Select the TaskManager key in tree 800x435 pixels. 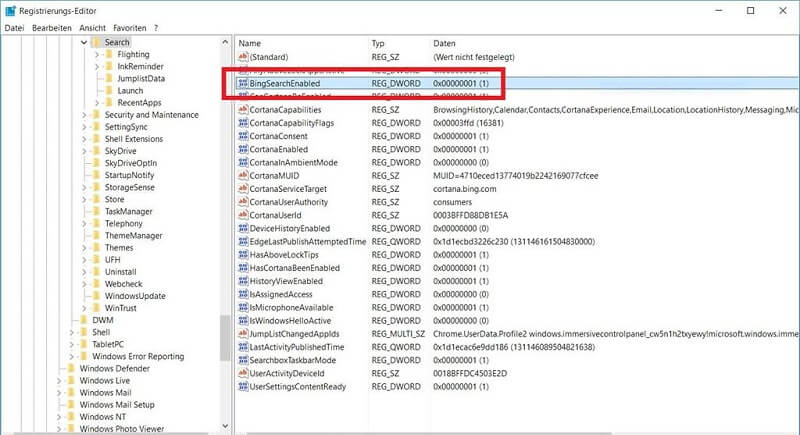coord(129,211)
